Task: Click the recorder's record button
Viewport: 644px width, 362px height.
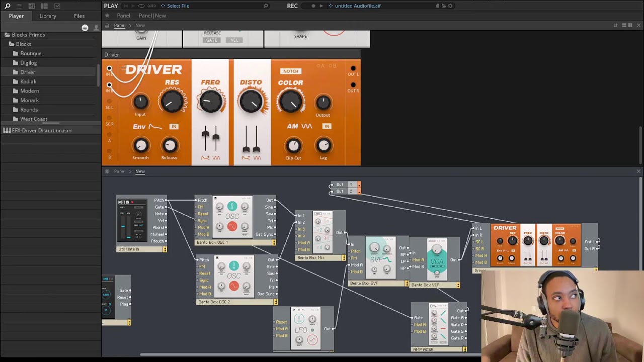Action: click(x=313, y=6)
